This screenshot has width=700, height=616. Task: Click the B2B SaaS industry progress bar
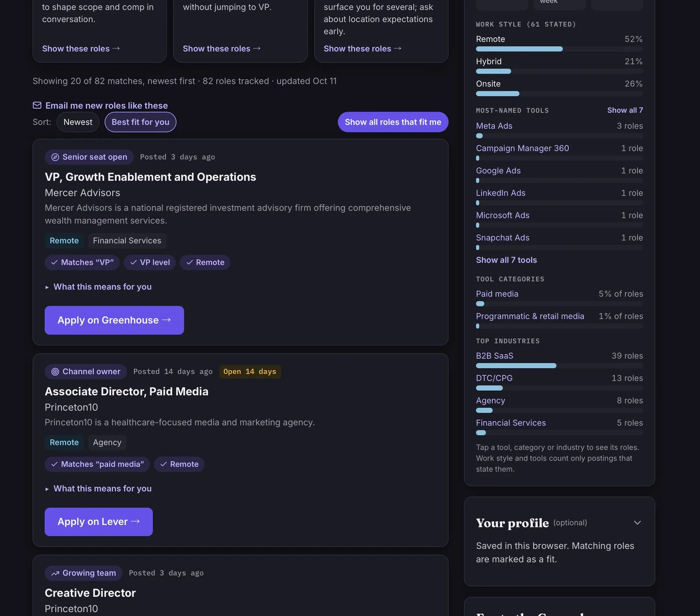coord(560,366)
